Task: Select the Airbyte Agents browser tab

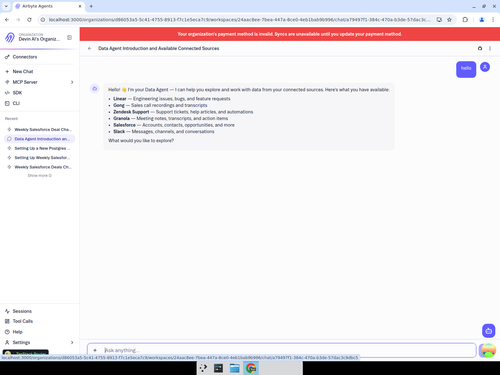Action: point(48,6)
